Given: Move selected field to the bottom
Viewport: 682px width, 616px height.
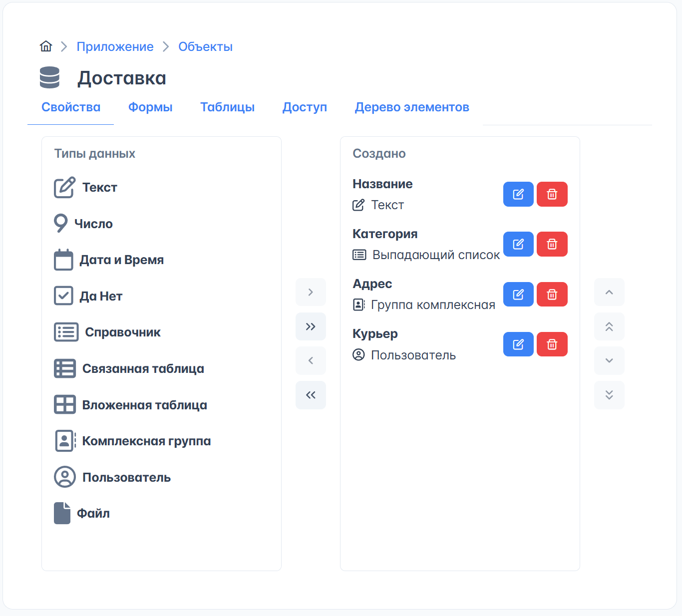Looking at the screenshot, I should [x=609, y=395].
